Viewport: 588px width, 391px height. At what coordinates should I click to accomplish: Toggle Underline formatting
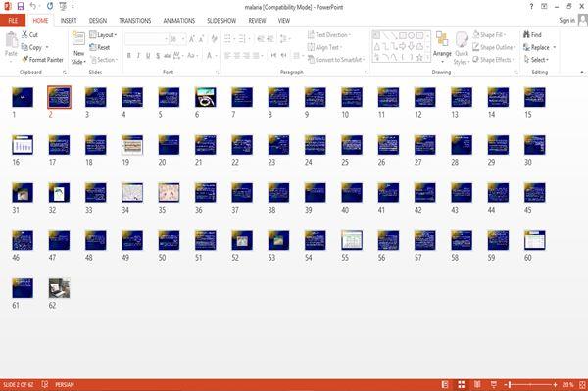click(148, 56)
